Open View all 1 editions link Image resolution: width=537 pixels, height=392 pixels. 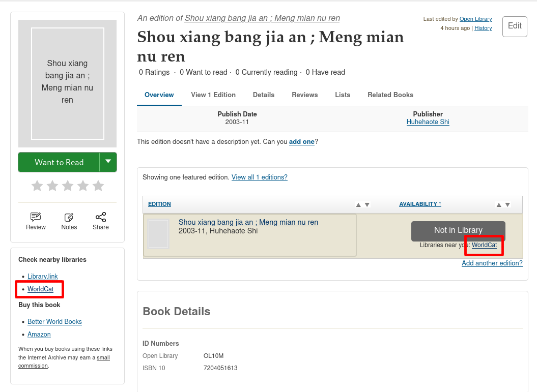pyautogui.click(x=260, y=177)
